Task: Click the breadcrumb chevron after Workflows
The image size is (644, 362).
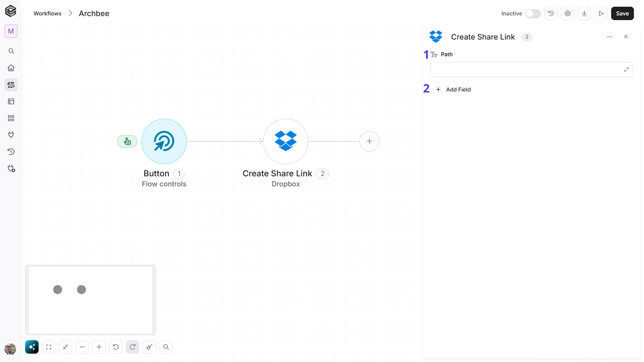Action: point(70,13)
